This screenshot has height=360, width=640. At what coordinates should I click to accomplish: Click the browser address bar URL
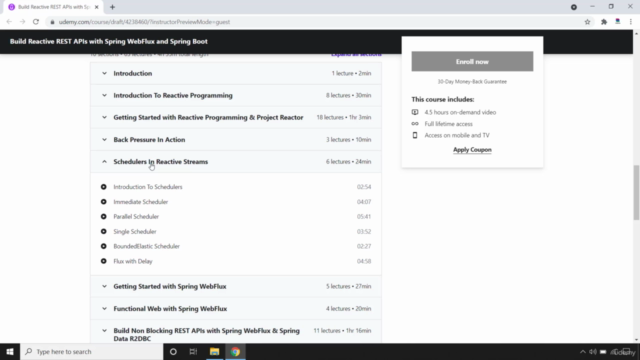pyautogui.click(x=144, y=22)
